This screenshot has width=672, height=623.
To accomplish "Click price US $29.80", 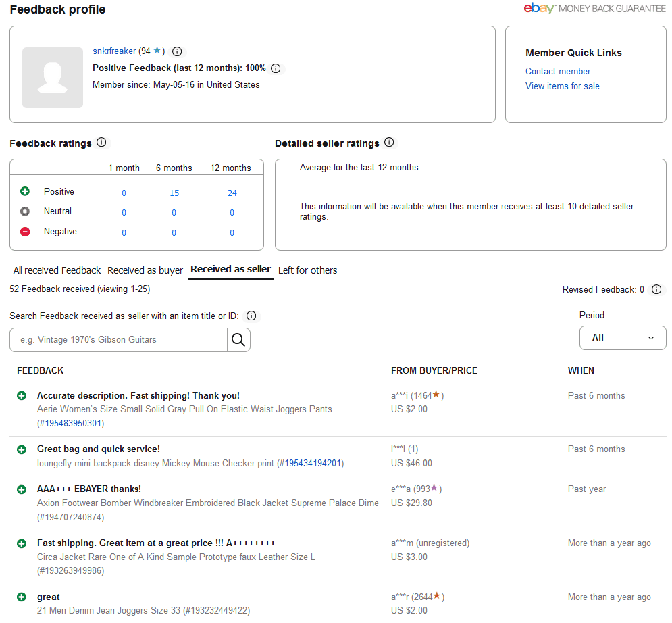I will 411,503.
